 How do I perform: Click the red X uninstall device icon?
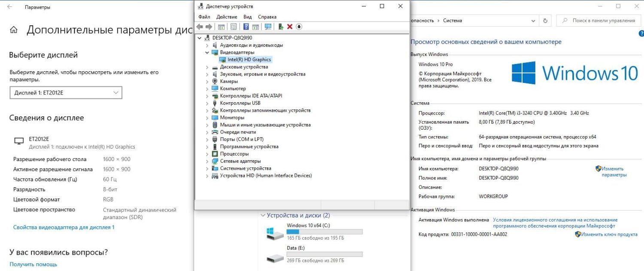tap(290, 27)
